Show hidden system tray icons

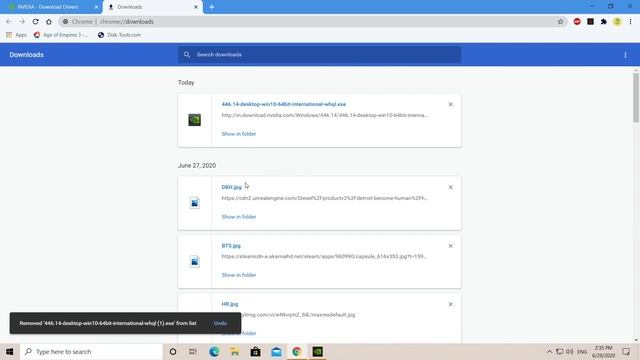click(x=549, y=351)
